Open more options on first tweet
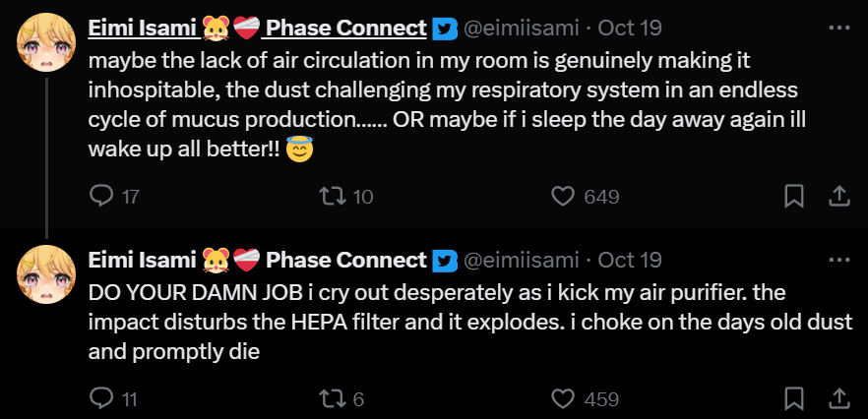 [838, 28]
